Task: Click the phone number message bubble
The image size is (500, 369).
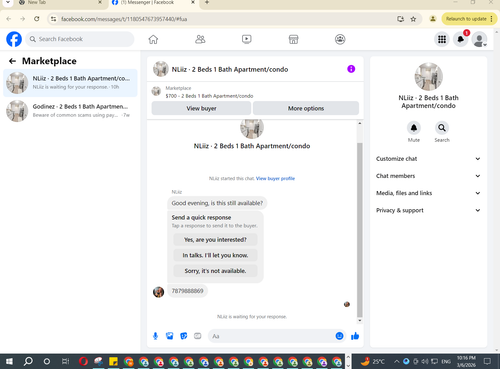Action: coord(187,291)
